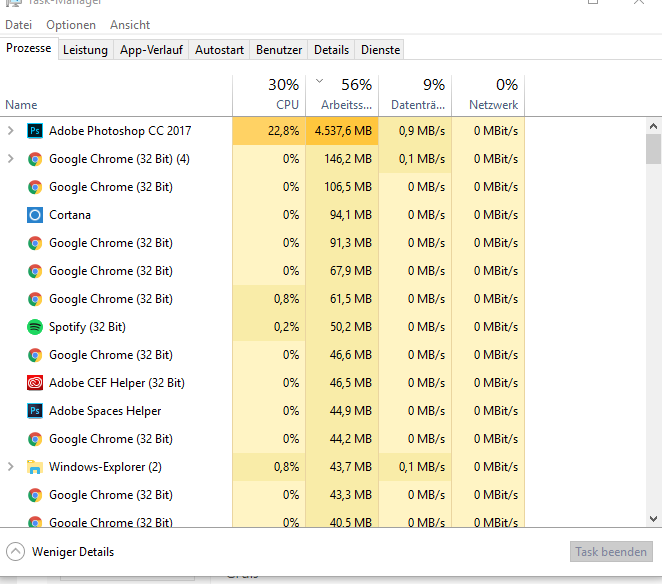Click the Cortana process icon
The height and width of the screenshot is (584, 662).
pos(35,215)
